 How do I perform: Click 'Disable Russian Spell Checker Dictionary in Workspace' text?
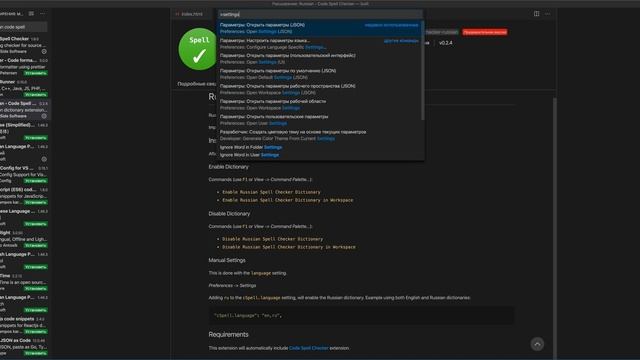click(x=289, y=247)
